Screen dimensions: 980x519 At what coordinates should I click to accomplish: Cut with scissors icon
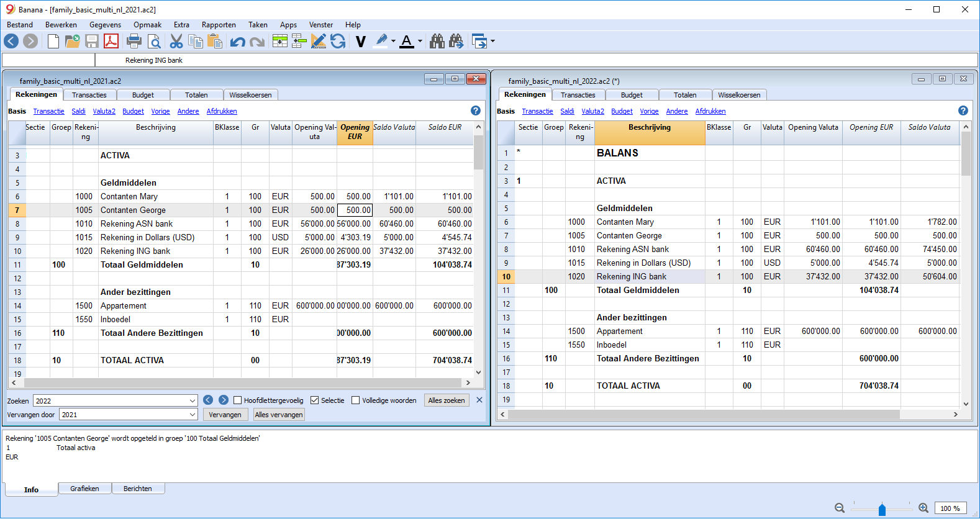click(176, 42)
